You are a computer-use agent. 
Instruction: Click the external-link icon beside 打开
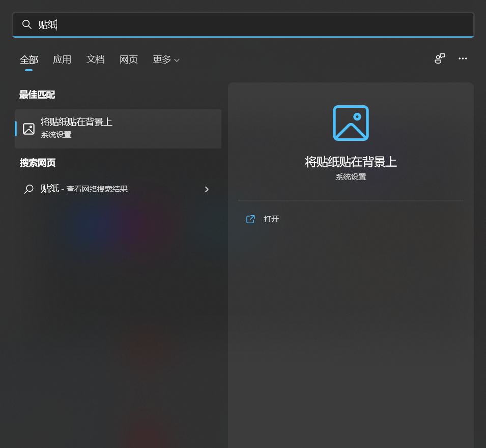250,219
